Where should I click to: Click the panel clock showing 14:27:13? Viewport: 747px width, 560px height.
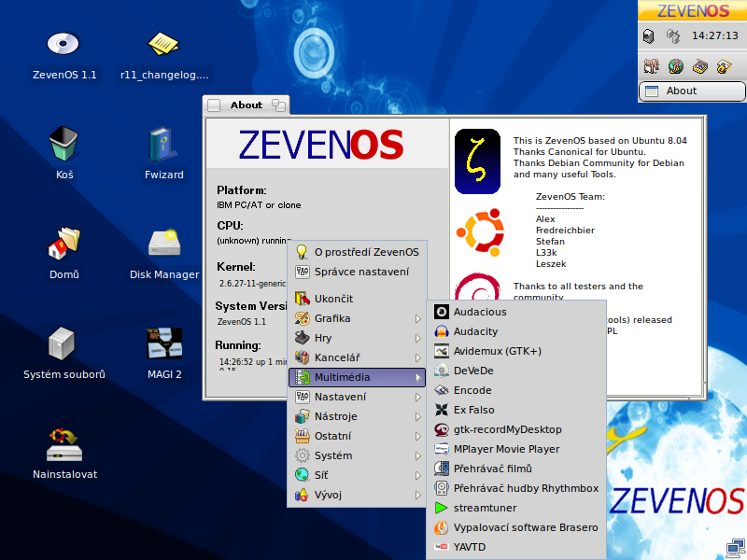pyautogui.click(x=714, y=35)
